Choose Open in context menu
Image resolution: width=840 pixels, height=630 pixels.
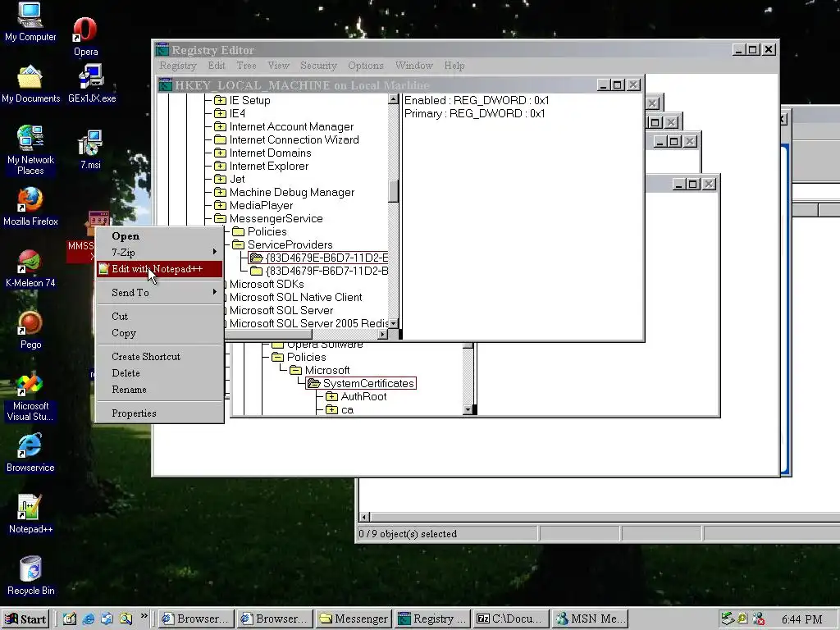160,236
